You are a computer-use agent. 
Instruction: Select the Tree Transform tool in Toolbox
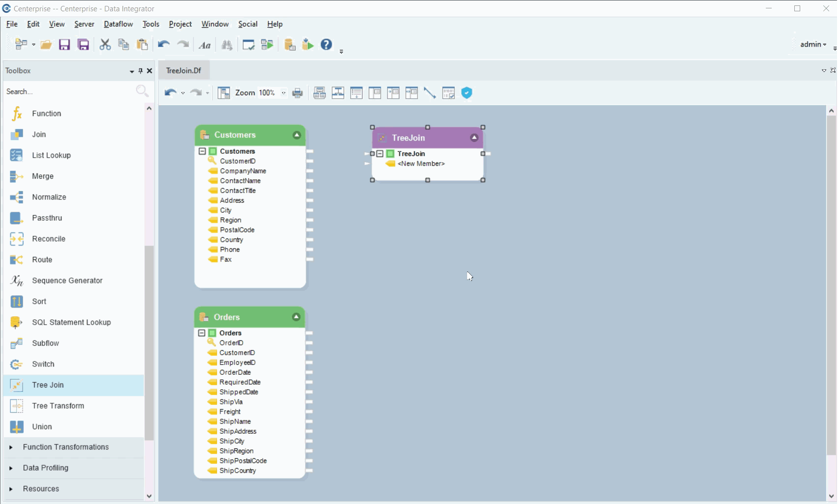[x=58, y=406]
